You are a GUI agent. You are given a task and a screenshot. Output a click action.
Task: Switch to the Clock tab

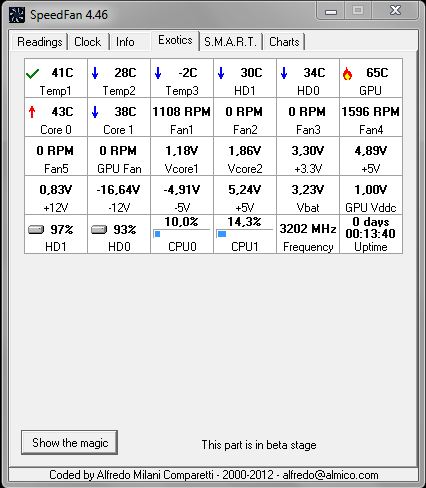pyautogui.click(x=88, y=42)
